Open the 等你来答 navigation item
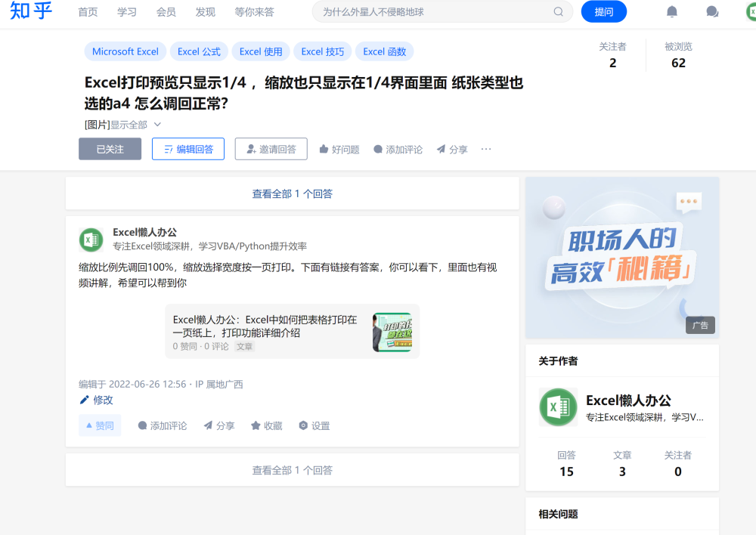Viewport: 756px width, 535px height. tap(254, 12)
